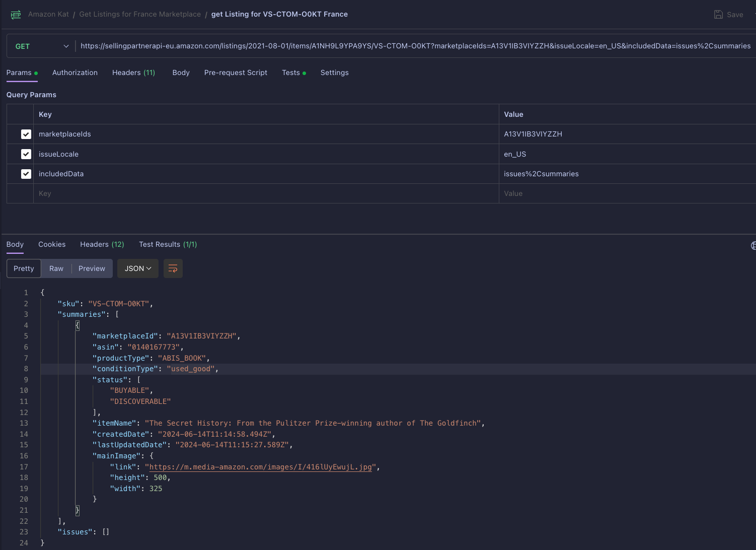The width and height of the screenshot is (756, 550).
Task: Click the width value 325
Action: (156, 489)
